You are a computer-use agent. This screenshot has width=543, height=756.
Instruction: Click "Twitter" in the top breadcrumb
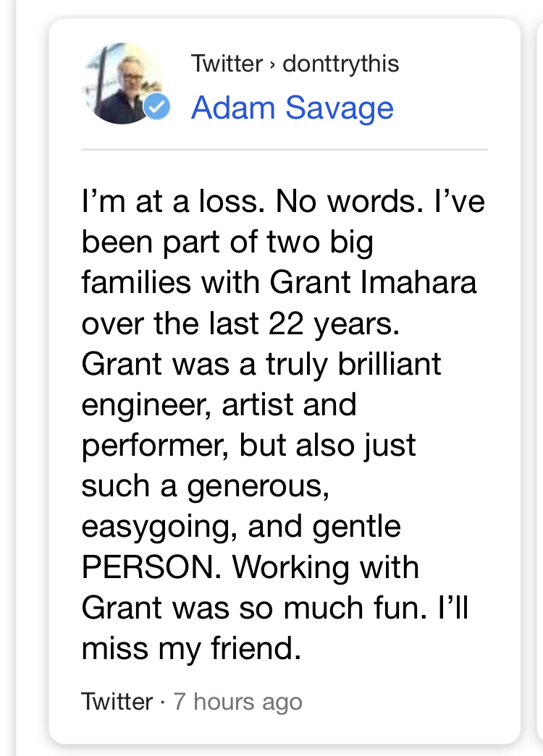point(227,64)
